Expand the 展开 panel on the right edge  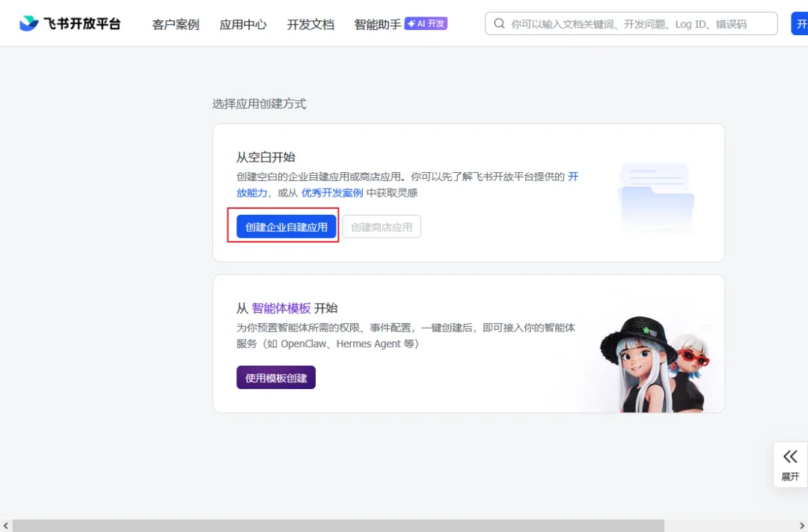(x=790, y=464)
